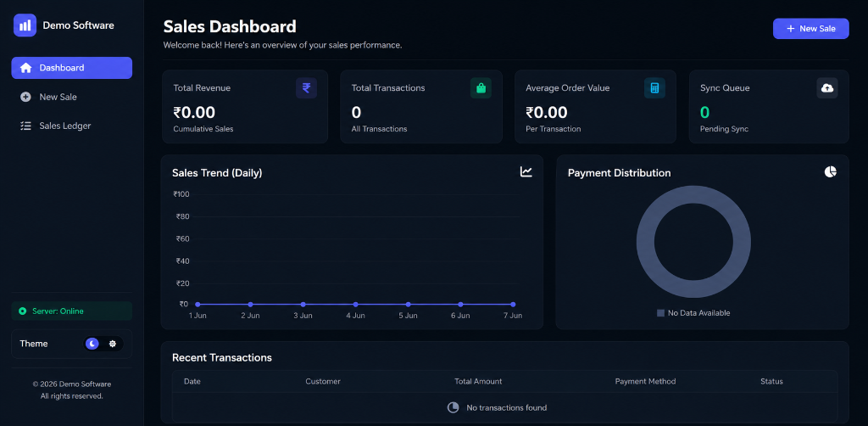The width and height of the screenshot is (868, 426).
Task: Click the Server: Online status badge
Action: 72,311
